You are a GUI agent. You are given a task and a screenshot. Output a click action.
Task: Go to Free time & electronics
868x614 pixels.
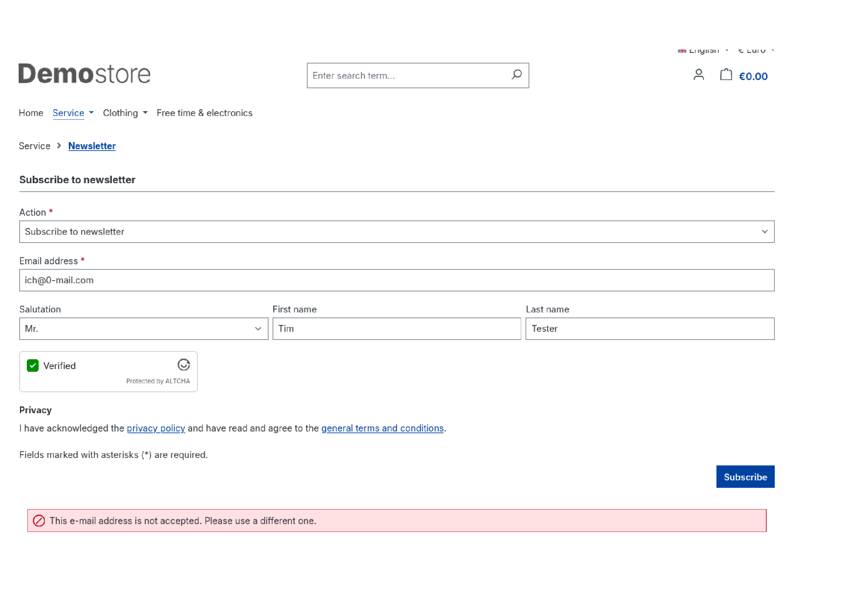204,113
